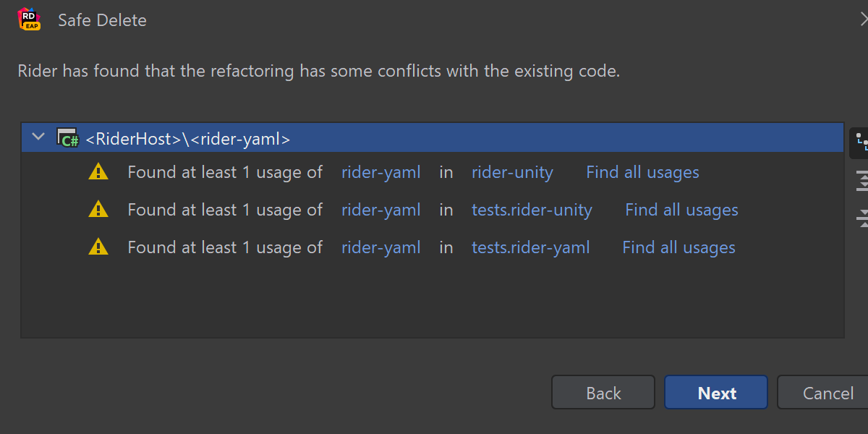Click the rider-yaml link in the first conflict row
Viewport: 868px width, 434px height.
coord(380,172)
